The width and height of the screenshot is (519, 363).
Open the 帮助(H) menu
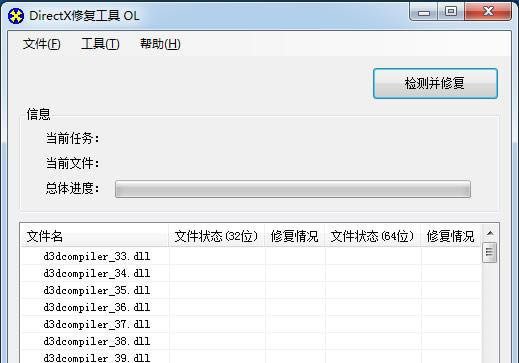(x=160, y=44)
